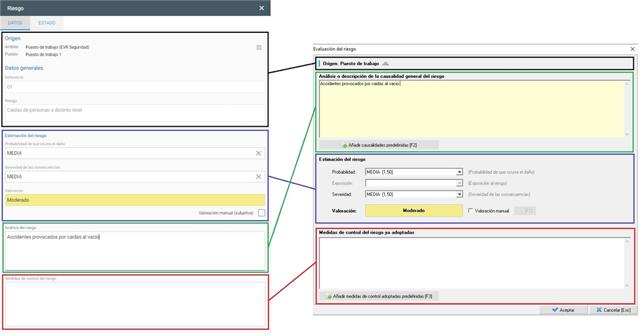The width and height of the screenshot is (644, 335).
Task: Select the DATOS tab
Action: click(15, 23)
